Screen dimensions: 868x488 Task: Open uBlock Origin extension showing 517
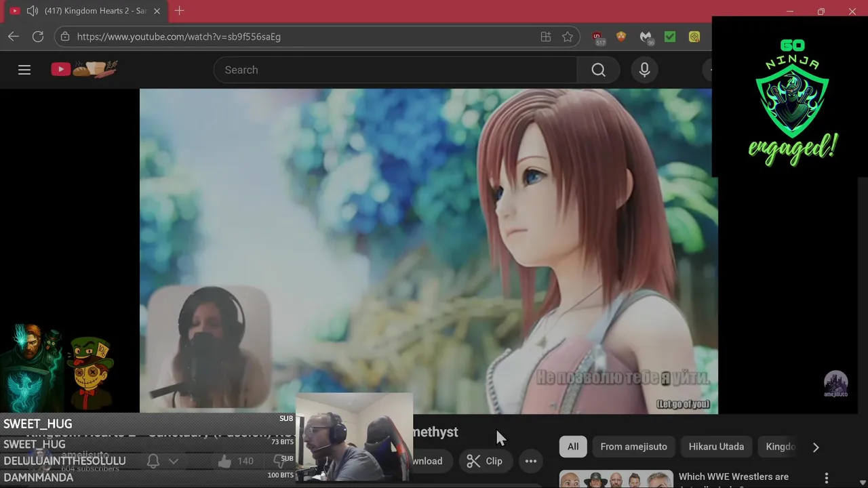[597, 38]
